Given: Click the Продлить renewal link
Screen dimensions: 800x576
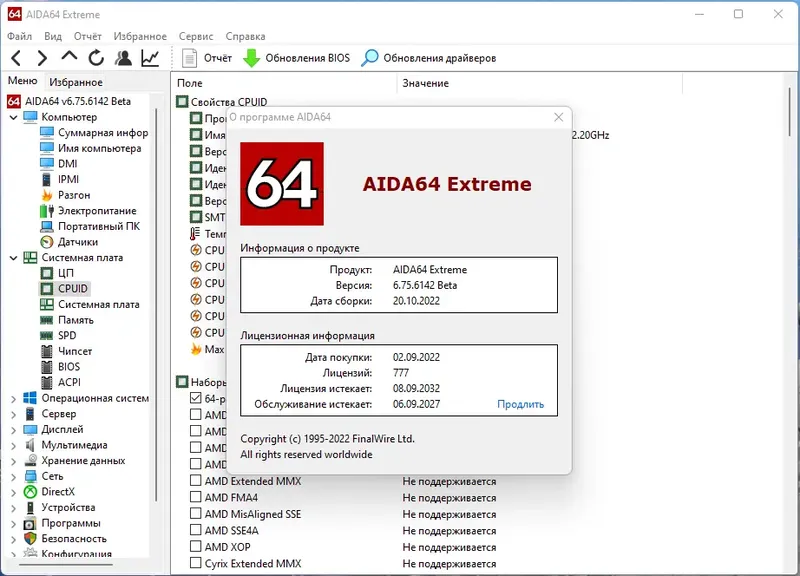Looking at the screenshot, I should pos(520,404).
